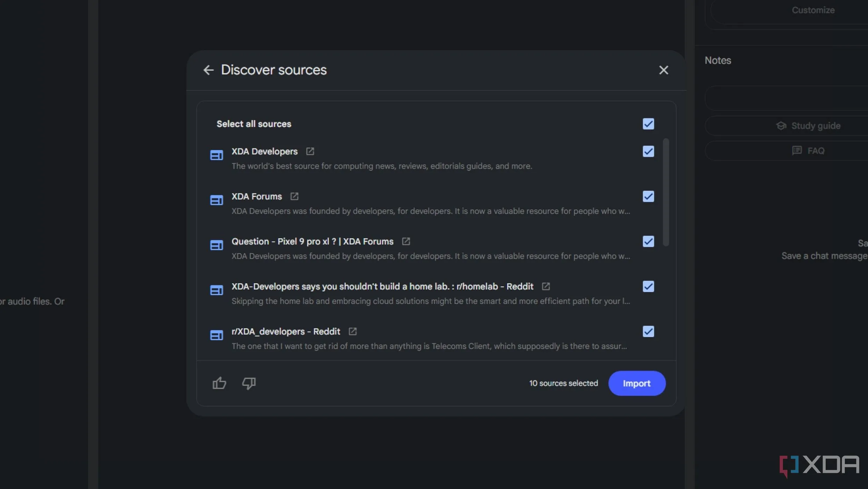Open XDA Forums external link icon
This screenshot has width=868, height=489.
pos(294,196)
